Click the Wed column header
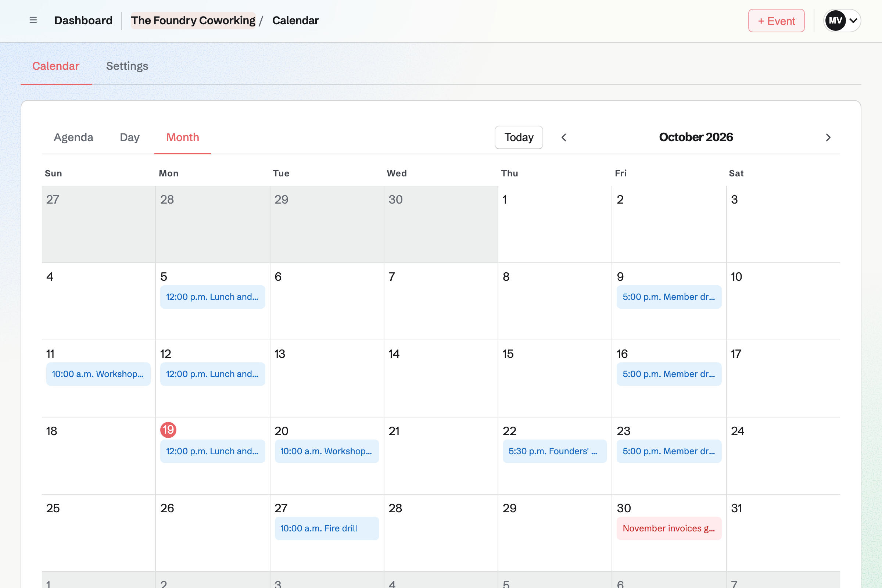This screenshot has height=588, width=882. (397, 173)
